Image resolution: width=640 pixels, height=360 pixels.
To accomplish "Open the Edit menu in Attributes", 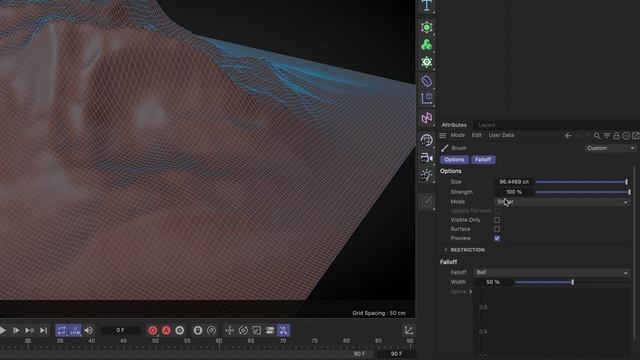I will point(476,135).
